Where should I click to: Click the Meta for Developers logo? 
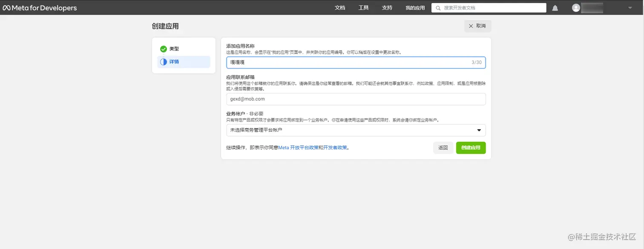pyautogui.click(x=40, y=7)
